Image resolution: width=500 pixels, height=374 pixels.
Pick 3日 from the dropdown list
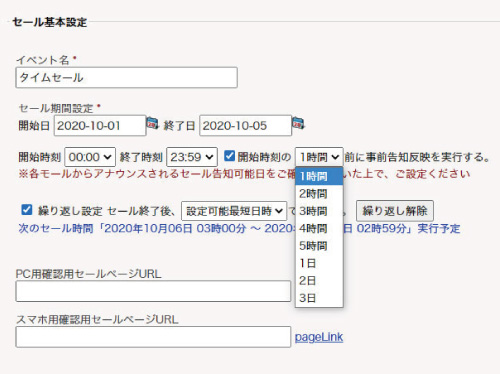coord(319,298)
